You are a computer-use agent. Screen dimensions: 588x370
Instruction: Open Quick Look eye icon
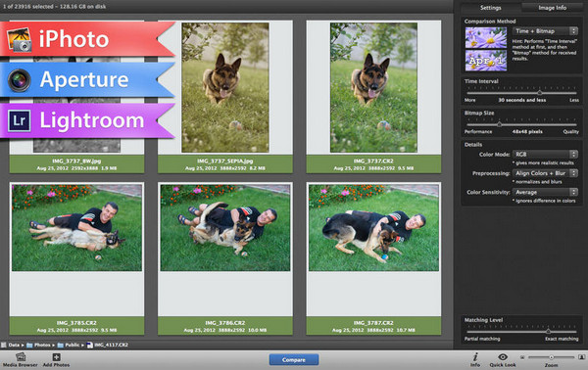click(x=503, y=356)
